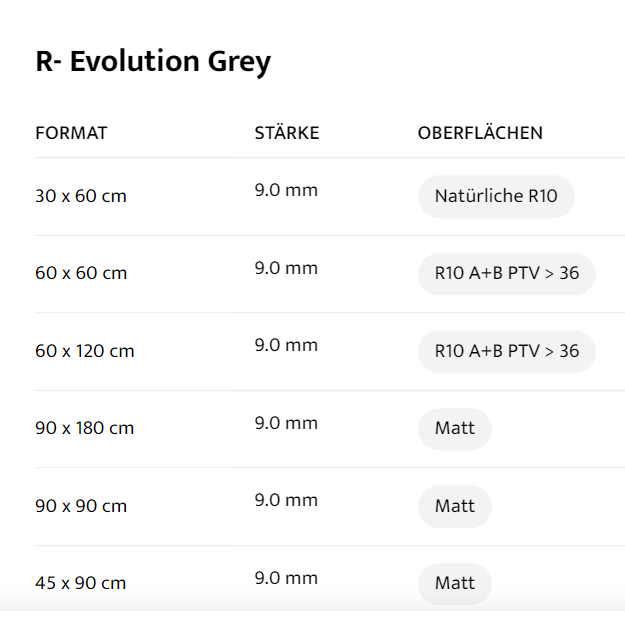The width and height of the screenshot is (625, 630).
Task: Select the Natürliche R10 surface pill
Action: pos(496,196)
